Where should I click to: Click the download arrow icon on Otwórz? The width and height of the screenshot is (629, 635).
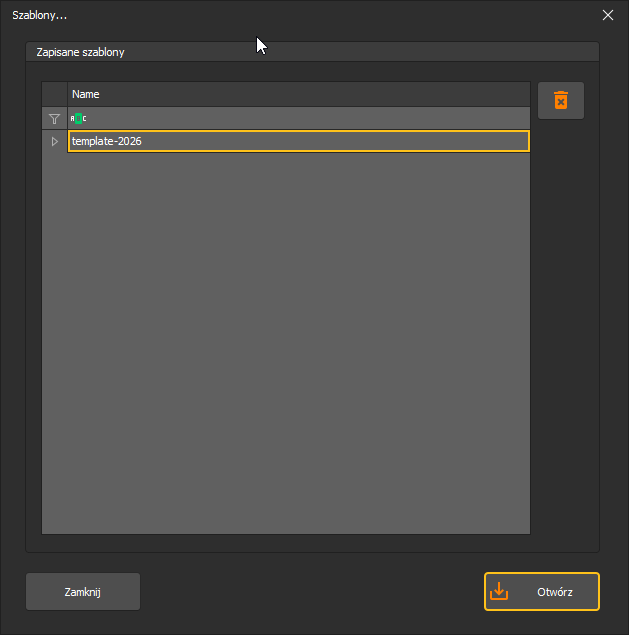click(499, 591)
